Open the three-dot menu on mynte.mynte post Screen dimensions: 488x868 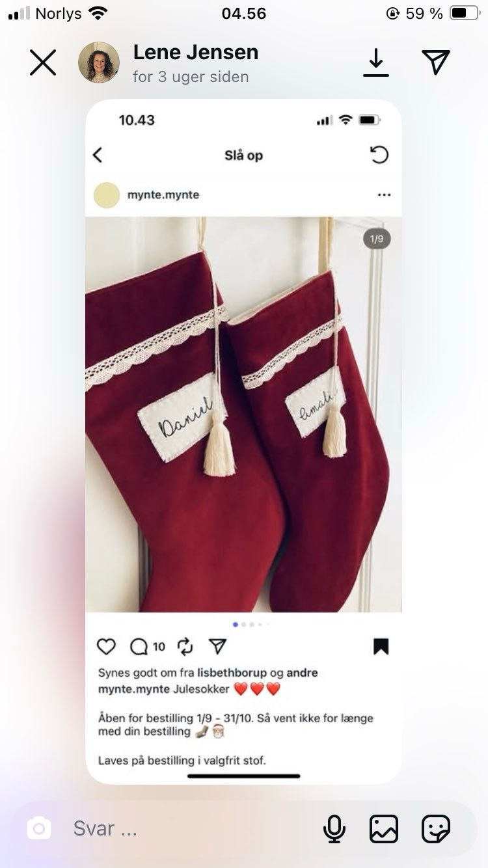pyautogui.click(x=384, y=195)
